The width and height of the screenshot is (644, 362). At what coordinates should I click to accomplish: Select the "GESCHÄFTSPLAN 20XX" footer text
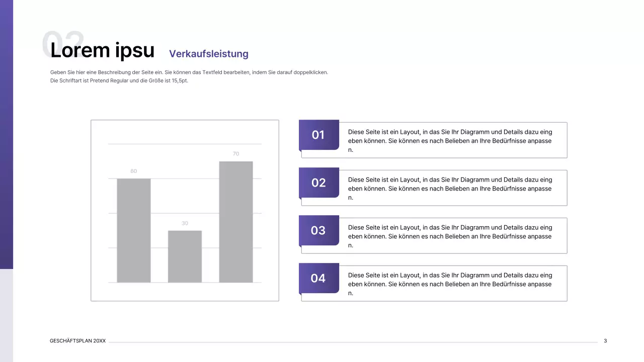pos(77,341)
